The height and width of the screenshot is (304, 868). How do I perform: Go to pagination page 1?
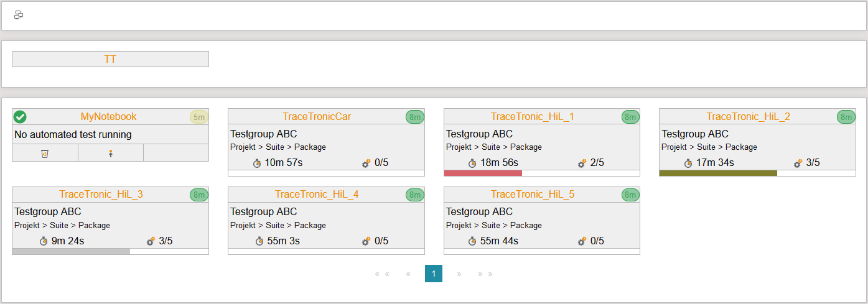[x=434, y=274]
